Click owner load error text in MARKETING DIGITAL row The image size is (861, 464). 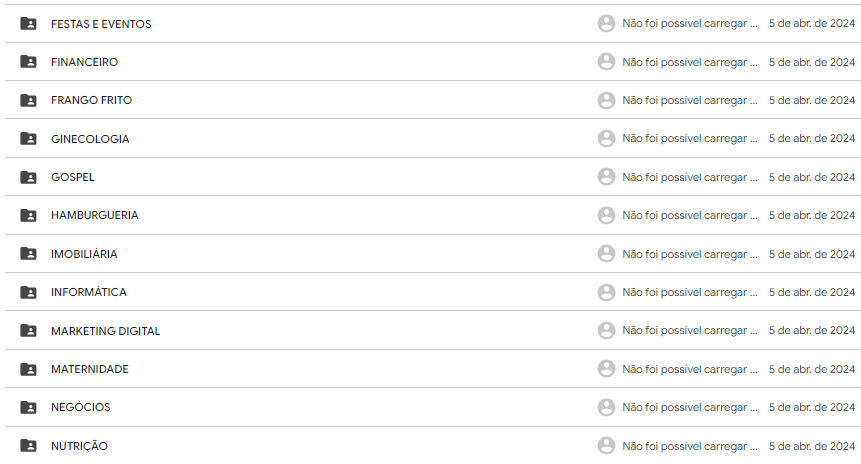[690, 331]
